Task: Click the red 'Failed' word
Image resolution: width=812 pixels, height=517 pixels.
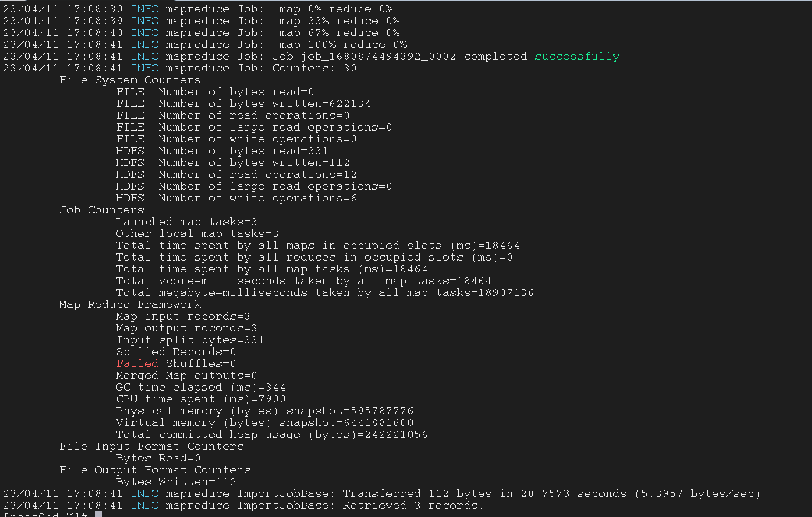Action: click(137, 364)
